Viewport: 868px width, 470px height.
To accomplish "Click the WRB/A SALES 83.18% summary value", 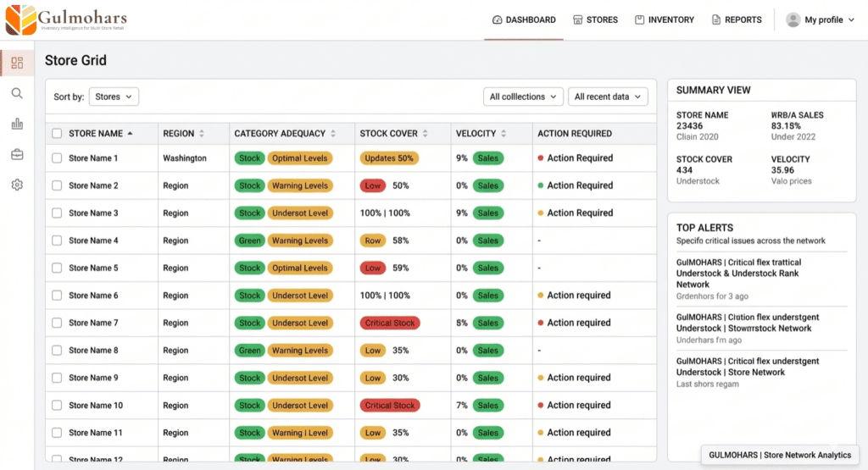I will (786, 126).
